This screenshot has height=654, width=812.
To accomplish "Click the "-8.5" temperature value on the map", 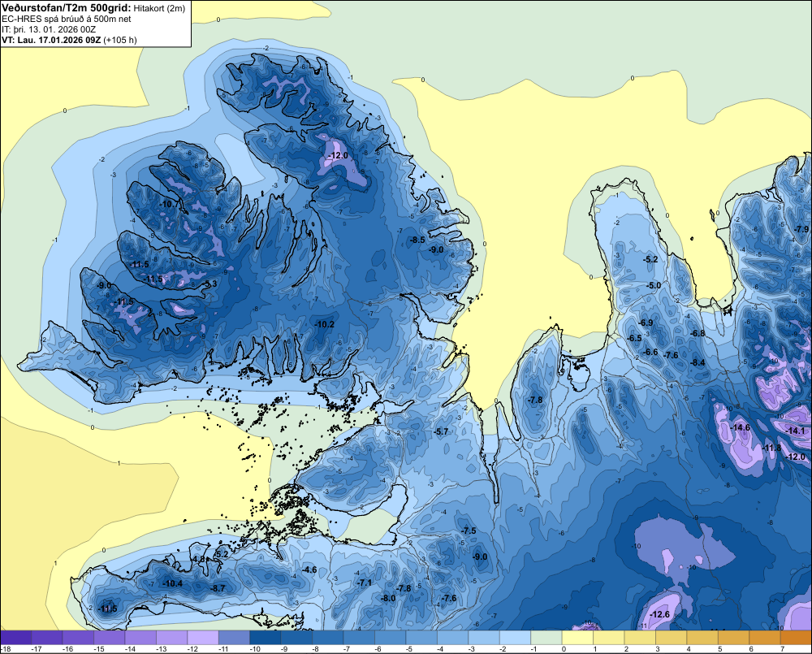I will pyautogui.click(x=417, y=240).
